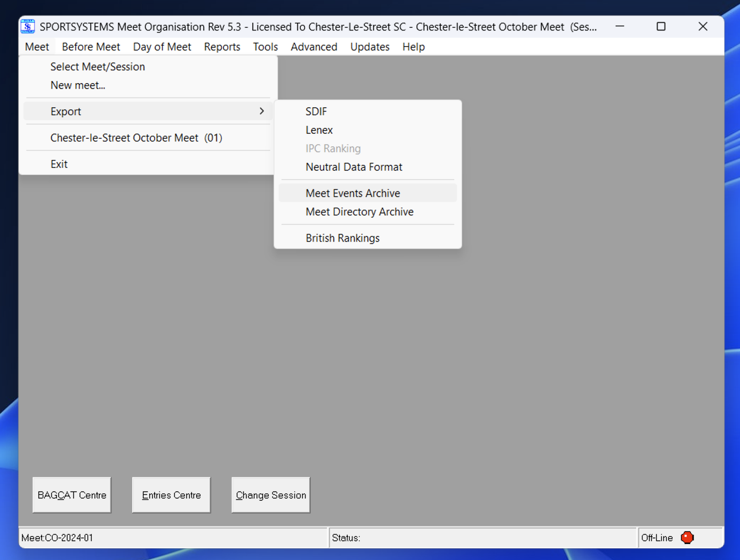Screen dimensions: 740x560
Task: Choose Exit from the Meet menu
Action: click(x=148, y=164)
